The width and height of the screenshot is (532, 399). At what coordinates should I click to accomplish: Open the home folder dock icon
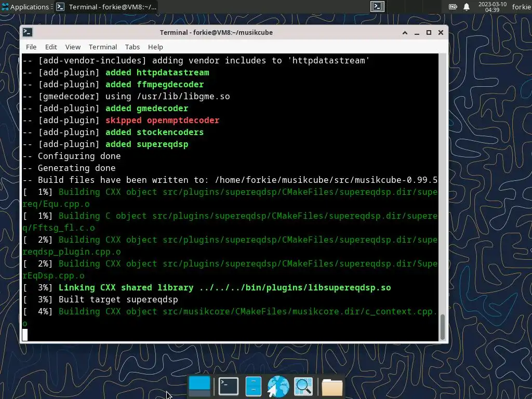point(332,387)
